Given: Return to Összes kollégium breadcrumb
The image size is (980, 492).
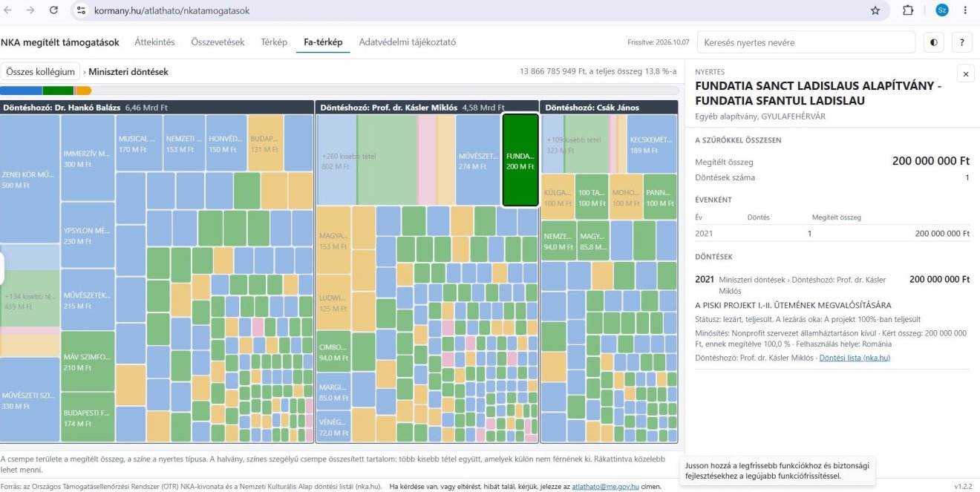Looking at the screenshot, I should click(40, 72).
